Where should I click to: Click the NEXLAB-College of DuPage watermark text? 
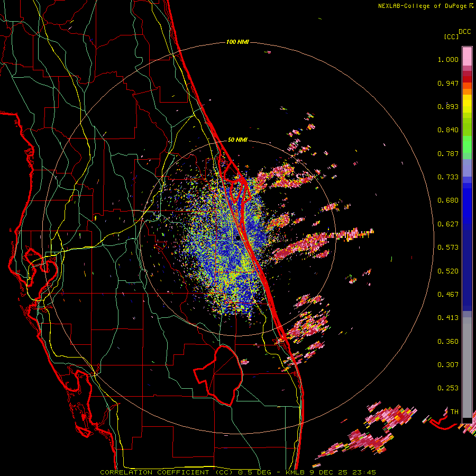point(425,6)
